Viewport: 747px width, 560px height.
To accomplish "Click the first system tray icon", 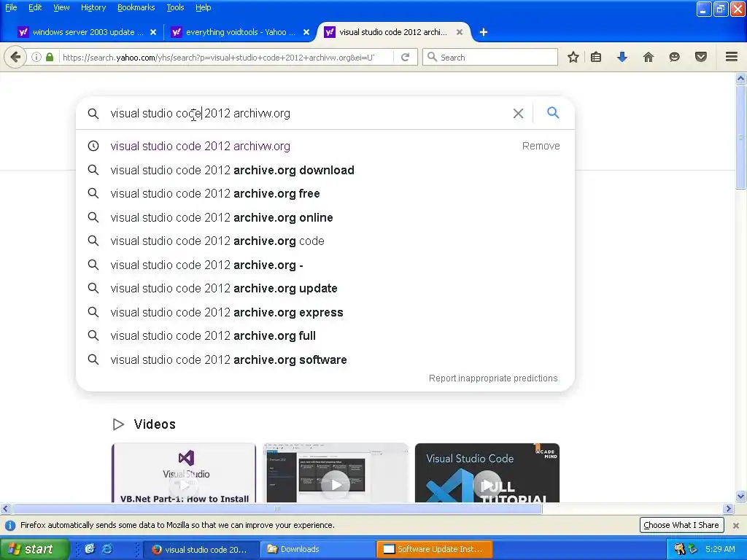I will click(x=679, y=549).
